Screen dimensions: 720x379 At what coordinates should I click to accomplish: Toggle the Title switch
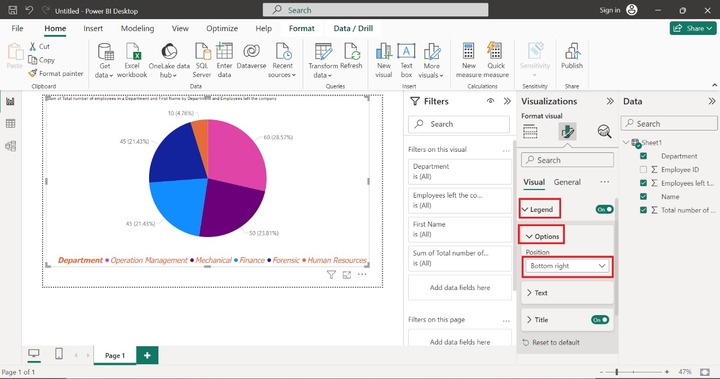tap(600, 320)
